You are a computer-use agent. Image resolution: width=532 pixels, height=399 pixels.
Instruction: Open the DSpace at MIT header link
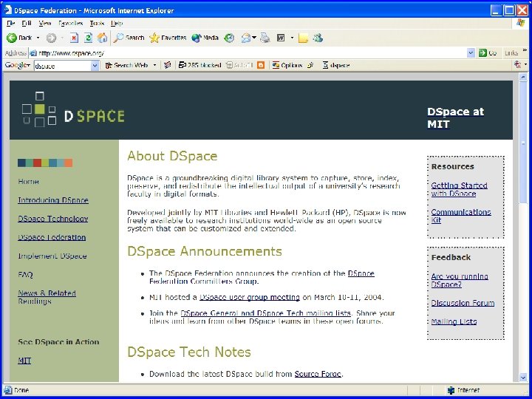[455, 117]
